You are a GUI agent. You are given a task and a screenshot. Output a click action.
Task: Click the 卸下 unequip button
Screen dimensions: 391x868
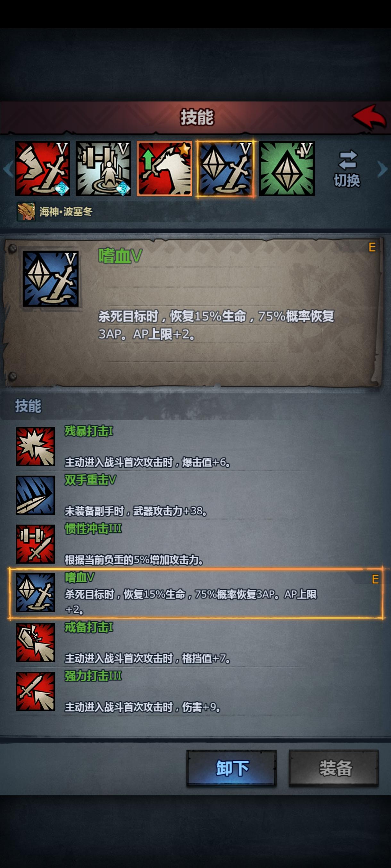232,768
